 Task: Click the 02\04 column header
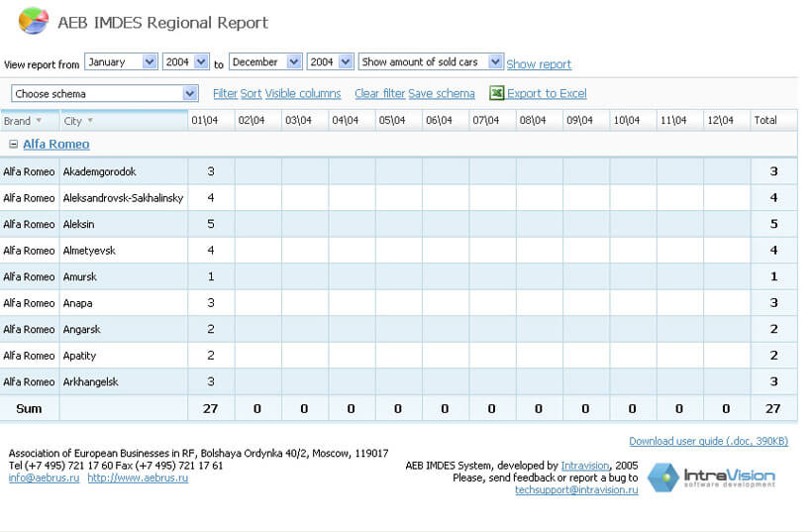pos(257,120)
